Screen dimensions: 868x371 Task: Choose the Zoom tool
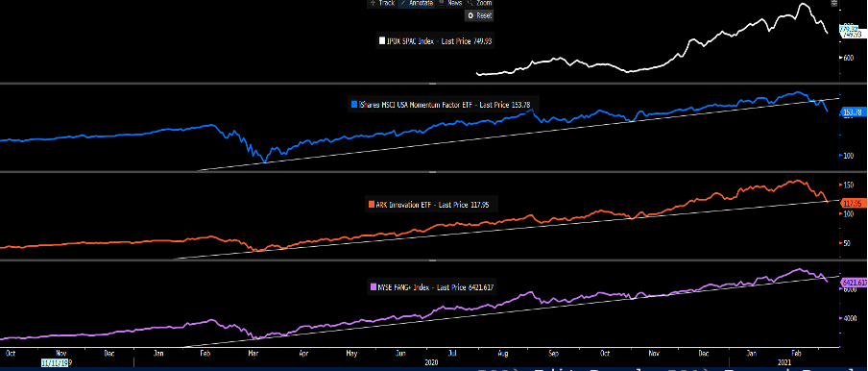479,3
